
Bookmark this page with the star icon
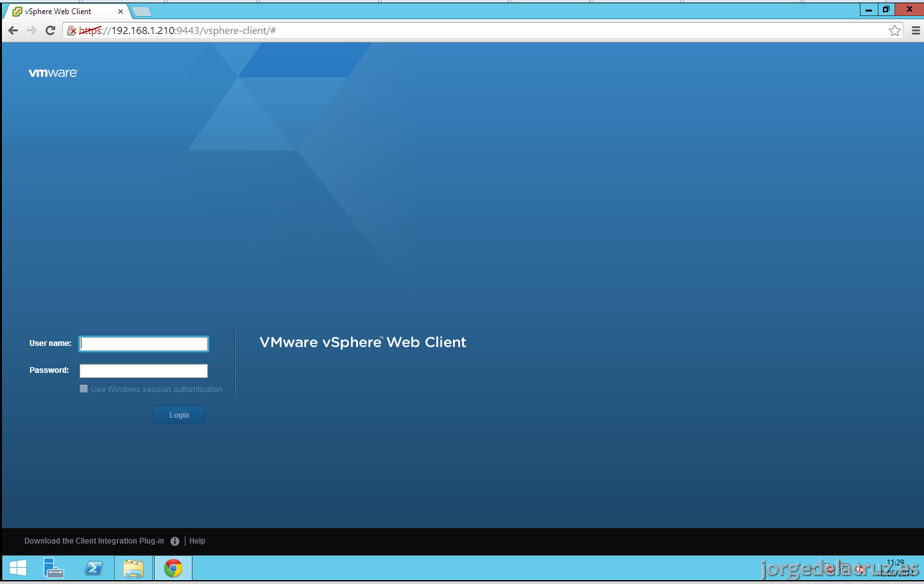(894, 30)
